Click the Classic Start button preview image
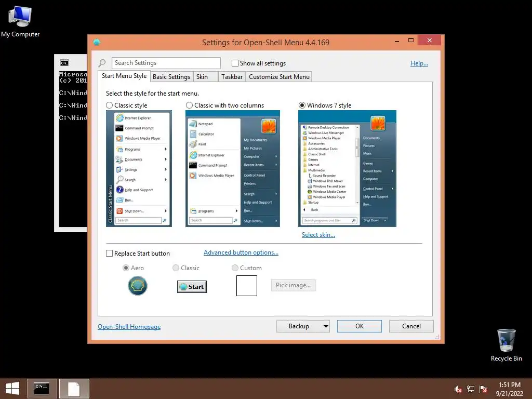The height and width of the screenshot is (399, 532). (192, 287)
